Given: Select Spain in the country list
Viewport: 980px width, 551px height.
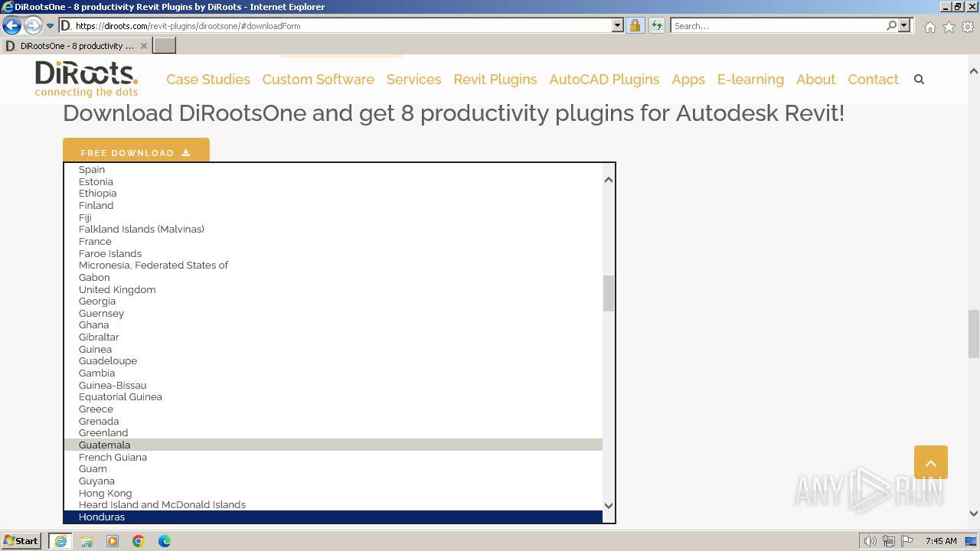Looking at the screenshot, I should coord(333,170).
